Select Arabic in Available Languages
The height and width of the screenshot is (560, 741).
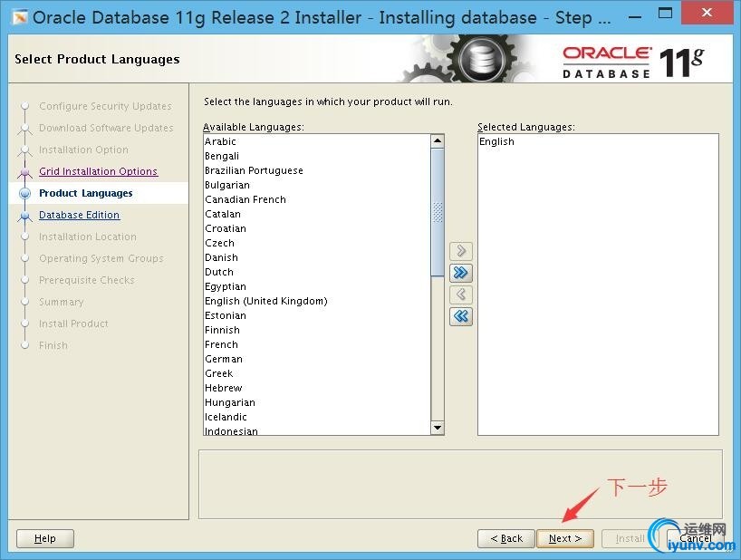coord(317,141)
